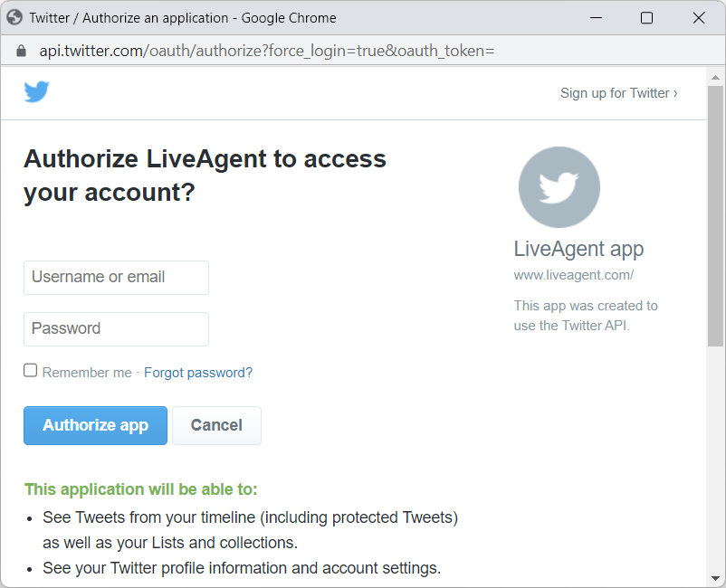Click the padlock icon in address bar
This screenshot has height=588, width=726.
coord(22,51)
